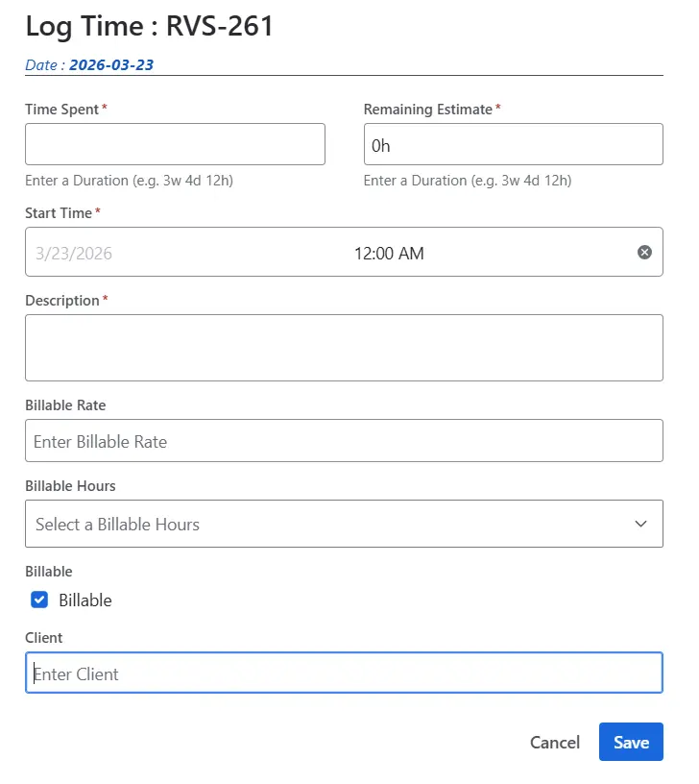This screenshot has width=699, height=784.
Task: Click the Enter Billable Rate field
Action: [x=344, y=440]
